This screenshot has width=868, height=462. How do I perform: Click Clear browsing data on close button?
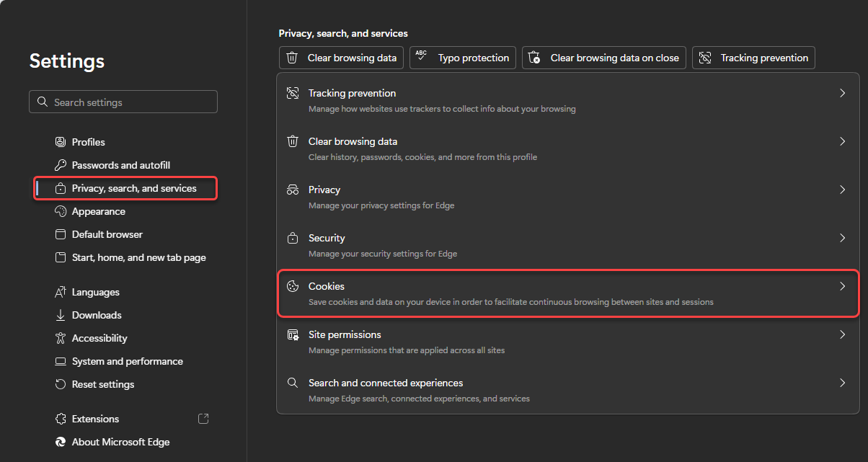pos(603,58)
